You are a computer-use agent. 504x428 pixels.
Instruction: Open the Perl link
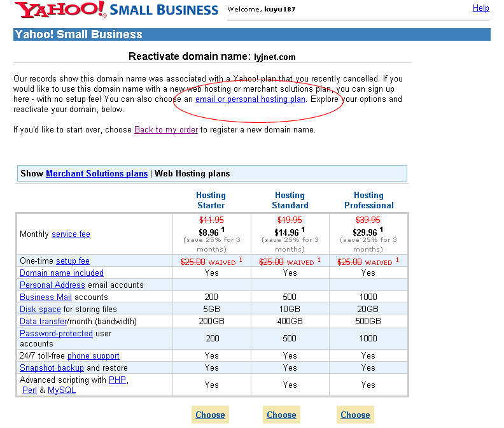pos(29,390)
